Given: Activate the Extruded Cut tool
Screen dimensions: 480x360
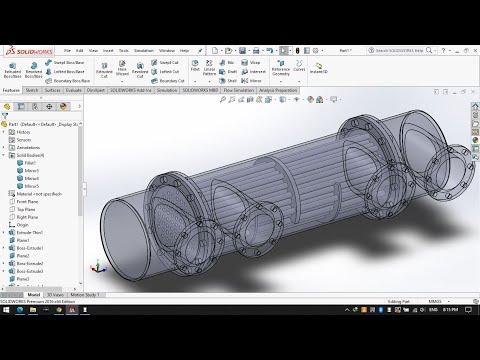Looking at the screenshot, I should [104, 70].
